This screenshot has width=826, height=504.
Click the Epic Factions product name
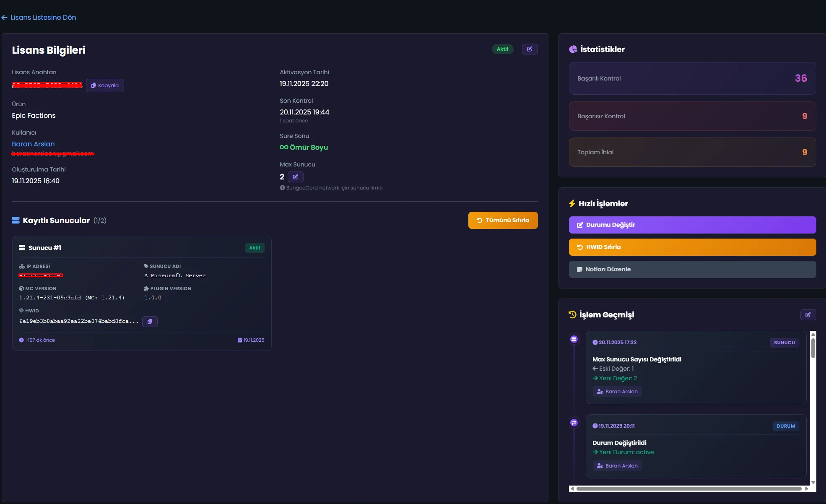(34, 115)
